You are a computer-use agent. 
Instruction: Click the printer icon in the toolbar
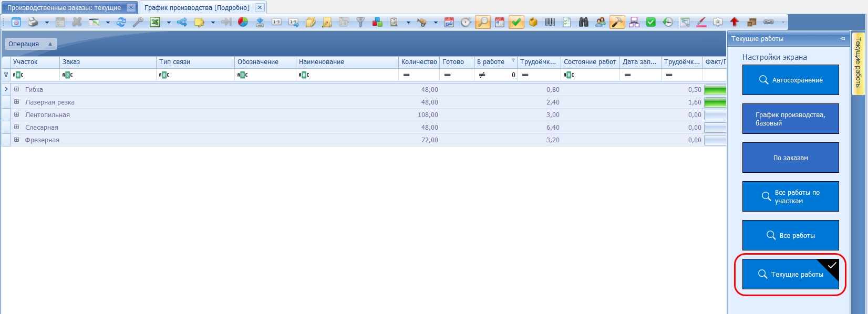pos(33,22)
